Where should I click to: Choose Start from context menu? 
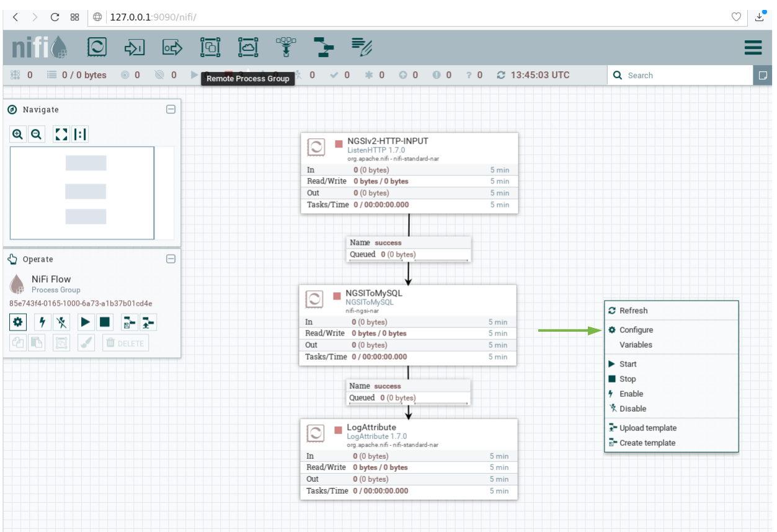(x=672, y=364)
